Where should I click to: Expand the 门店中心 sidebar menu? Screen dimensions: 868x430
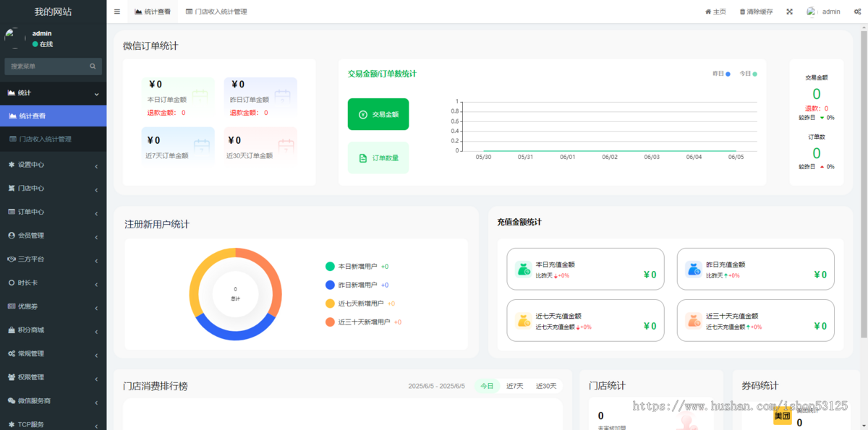53,189
